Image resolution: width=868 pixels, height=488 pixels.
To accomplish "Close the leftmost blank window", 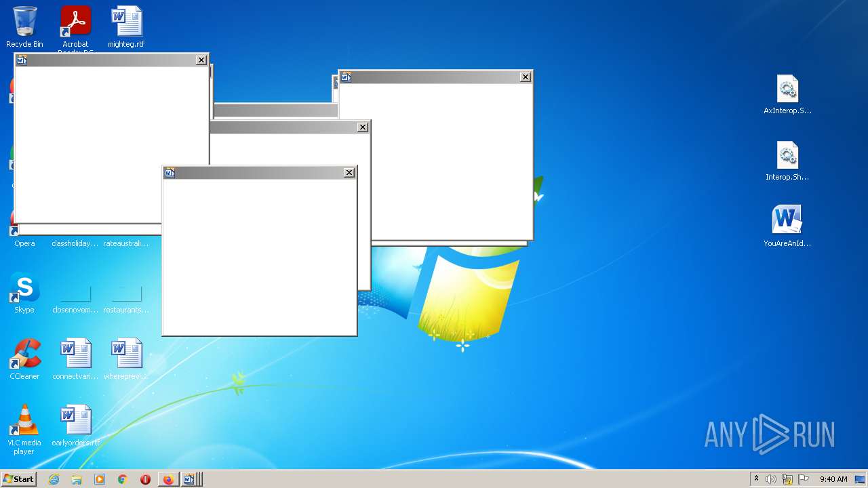I will tap(201, 60).
